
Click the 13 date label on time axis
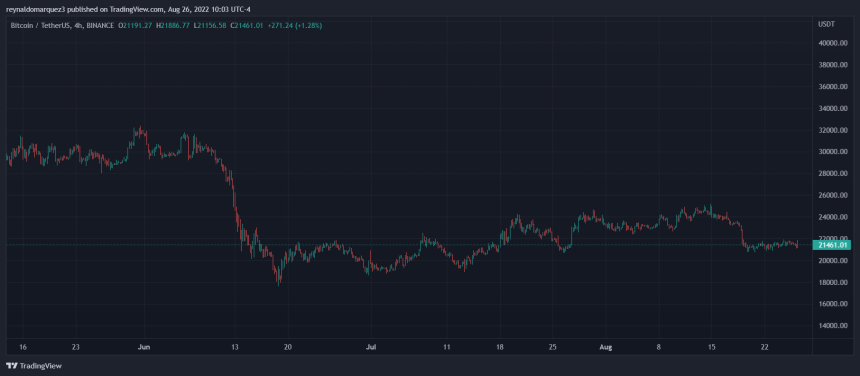pos(234,347)
